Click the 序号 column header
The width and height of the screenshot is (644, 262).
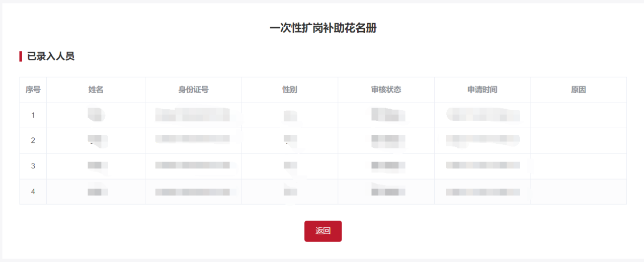33,90
